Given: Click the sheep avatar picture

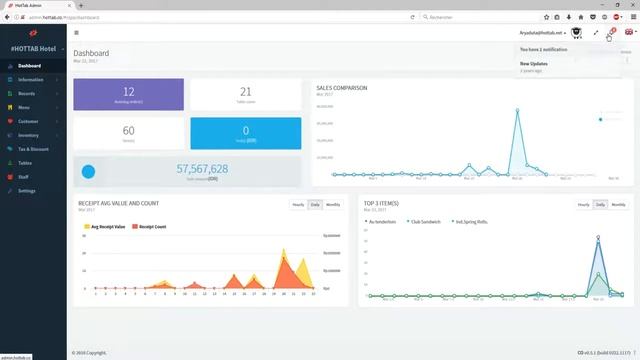Looking at the screenshot, I should pyautogui.click(x=576, y=33).
